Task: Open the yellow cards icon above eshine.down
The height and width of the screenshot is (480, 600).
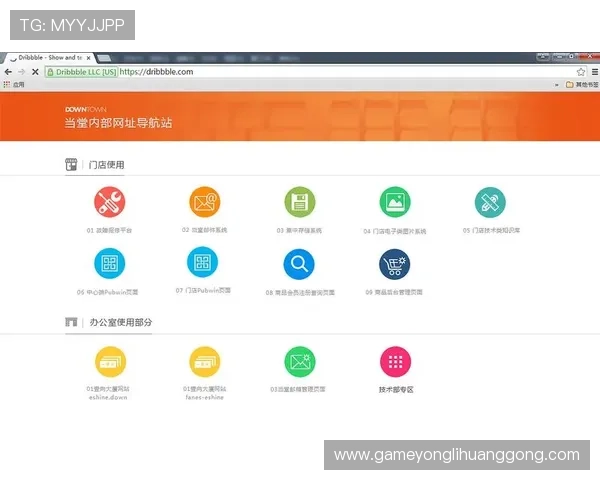Action: [x=110, y=362]
